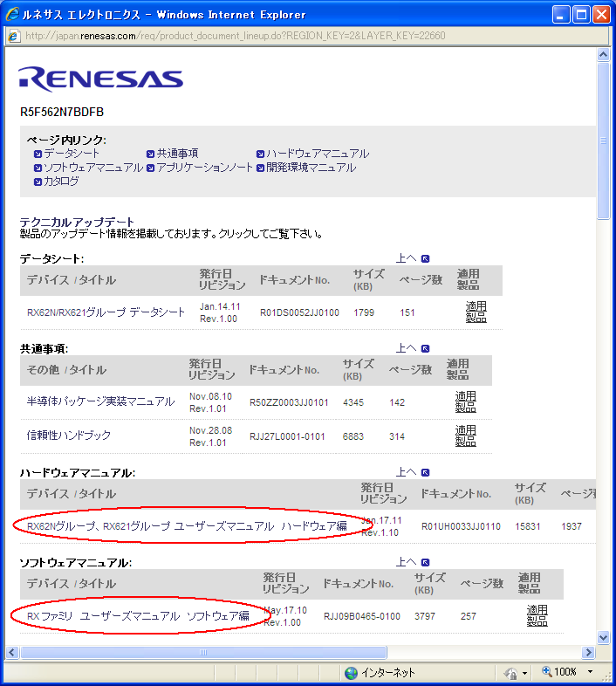Click the Internet Explorer title bar icon
Screen dimensions: 616x686
pos(12,14)
